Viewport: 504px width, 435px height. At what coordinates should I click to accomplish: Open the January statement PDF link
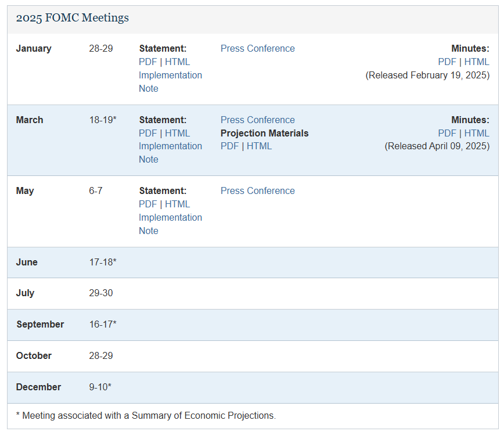click(x=147, y=62)
